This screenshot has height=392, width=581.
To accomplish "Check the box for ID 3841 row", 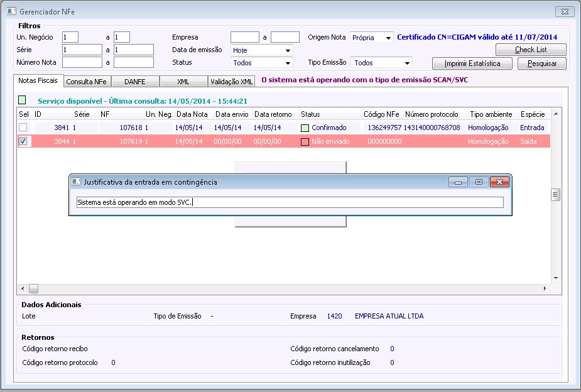I will point(23,128).
